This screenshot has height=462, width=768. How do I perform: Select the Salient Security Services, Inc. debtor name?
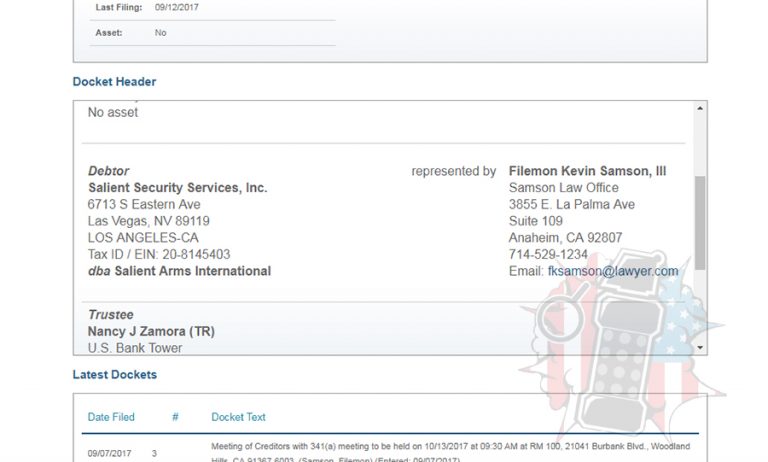pos(178,188)
